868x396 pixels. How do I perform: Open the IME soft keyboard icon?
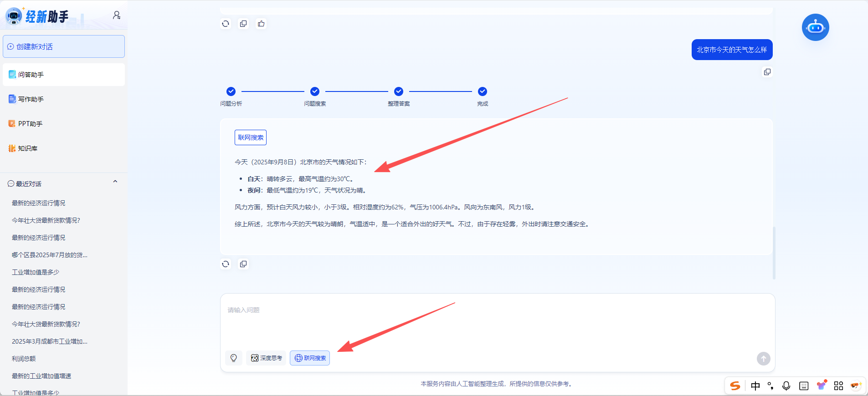tap(804, 386)
